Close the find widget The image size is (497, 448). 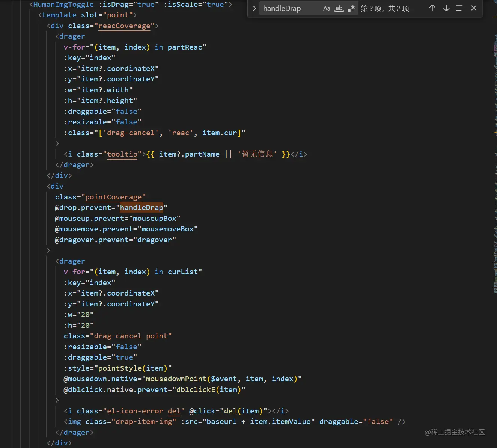pyautogui.click(x=474, y=8)
